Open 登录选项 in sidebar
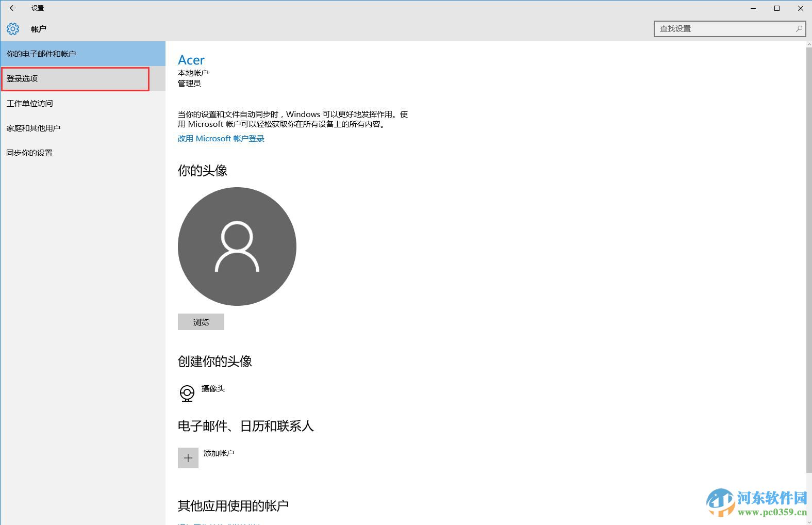 click(x=82, y=78)
